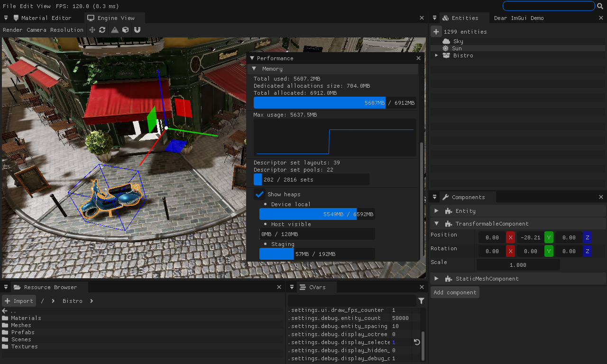Click the Bistro group icon
Viewport: 607px width, 364px height.
click(x=446, y=55)
